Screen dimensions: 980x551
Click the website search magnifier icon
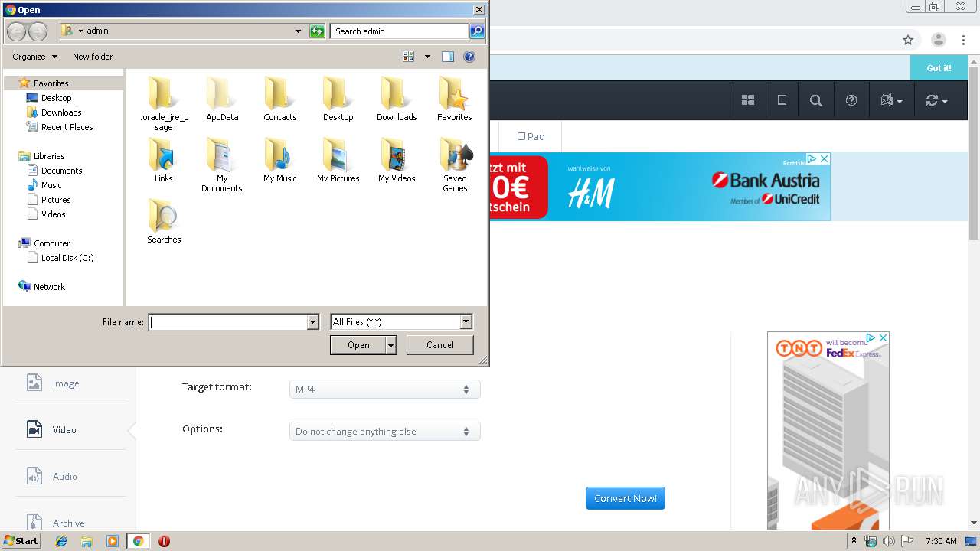click(x=816, y=100)
